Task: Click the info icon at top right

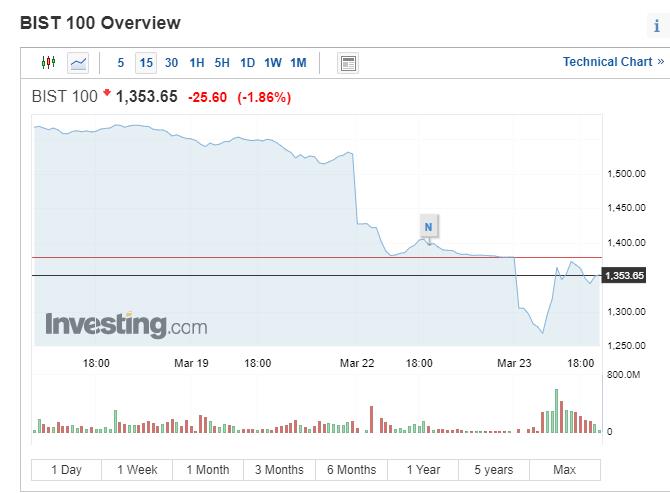Action: point(656,27)
